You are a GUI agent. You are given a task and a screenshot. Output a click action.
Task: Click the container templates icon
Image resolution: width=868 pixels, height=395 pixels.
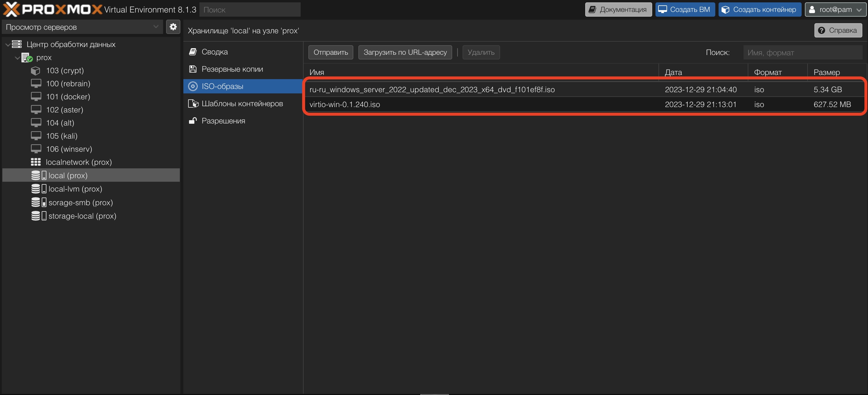pyautogui.click(x=193, y=104)
